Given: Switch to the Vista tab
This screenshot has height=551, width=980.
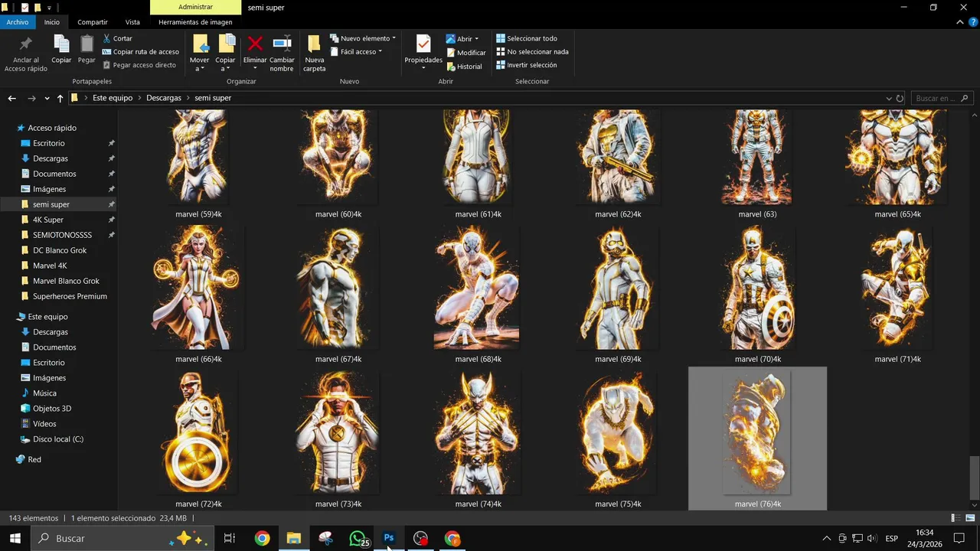Looking at the screenshot, I should pos(132,22).
